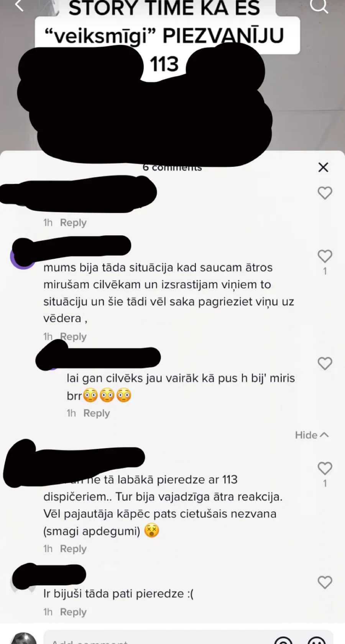
Task: Tap own profile avatar beside comment box
Action: (x=24, y=639)
